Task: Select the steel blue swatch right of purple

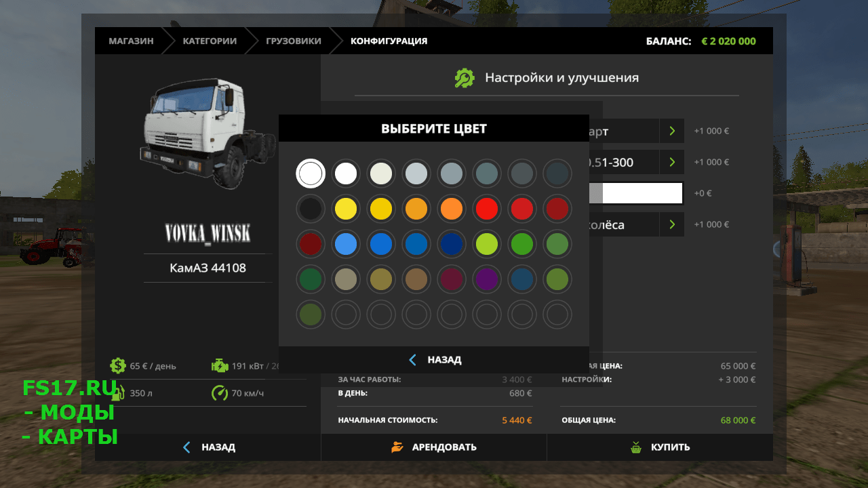Action: click(522, 279)
